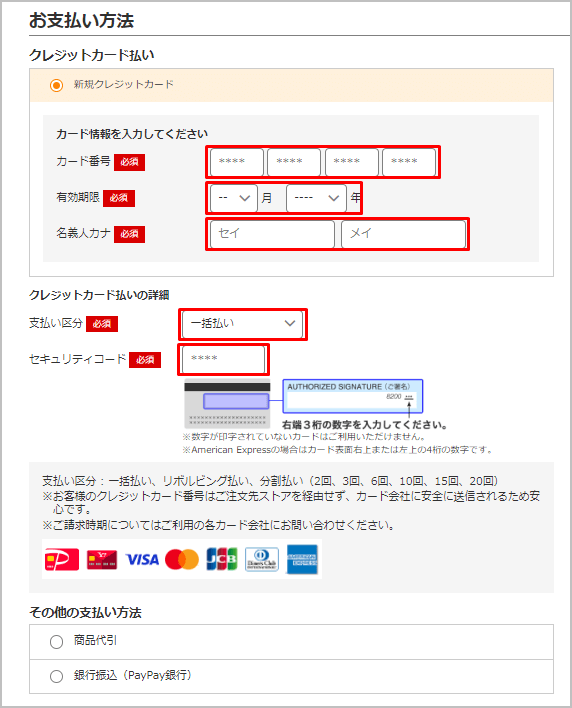The width and height of the screenshot is (572, 708).
Task: Click the PayPay card logo icon
Action: pyautogui.click(x=62, y=559)
